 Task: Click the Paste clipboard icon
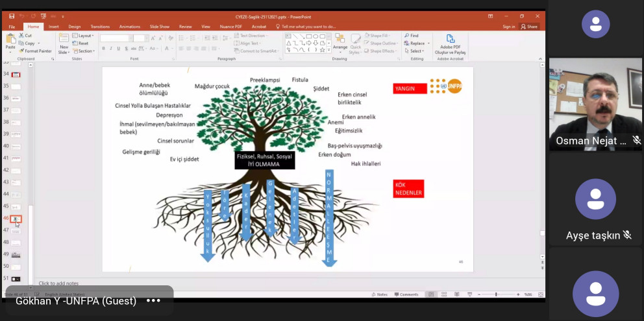10,43
